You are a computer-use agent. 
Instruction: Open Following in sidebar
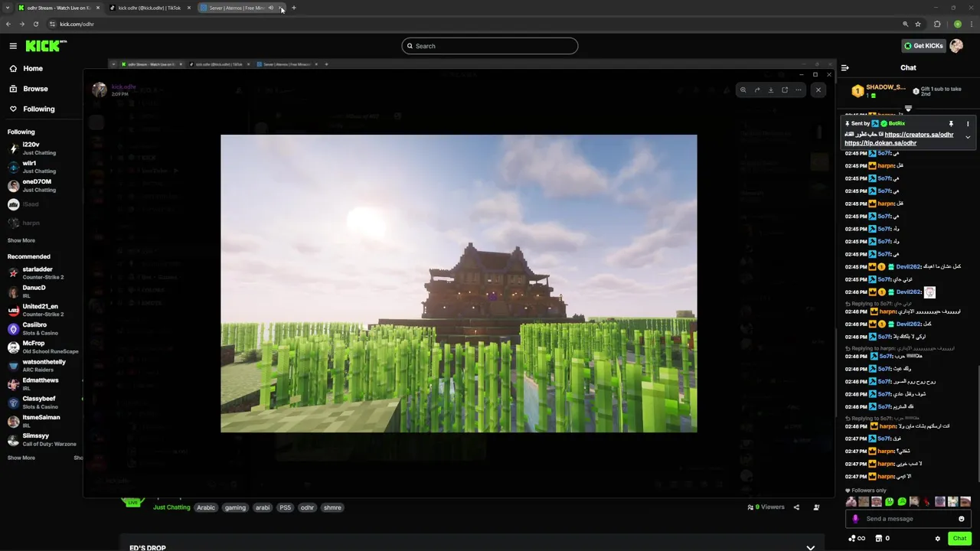tap(38, 109)
